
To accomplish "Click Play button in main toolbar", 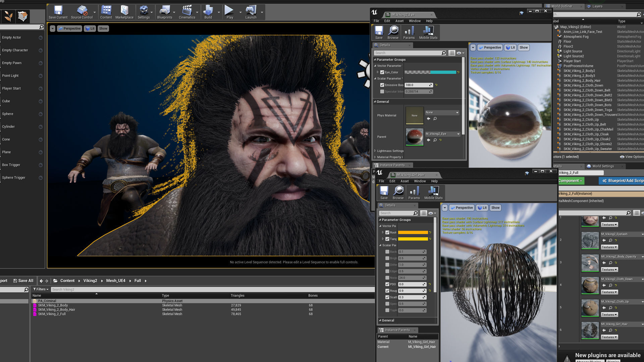I will coord(230,12).
